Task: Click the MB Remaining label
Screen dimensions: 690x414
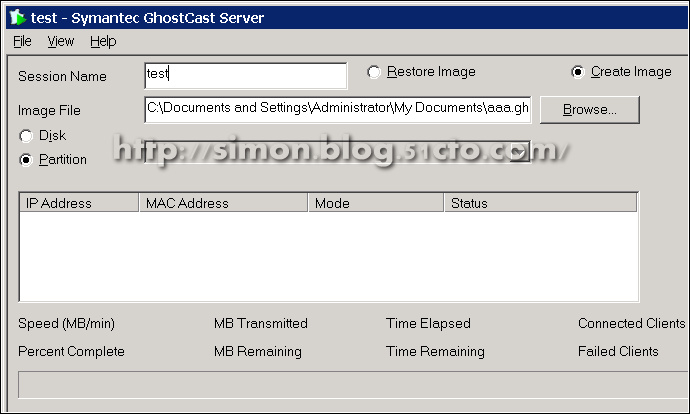Action: coord(258,352)
